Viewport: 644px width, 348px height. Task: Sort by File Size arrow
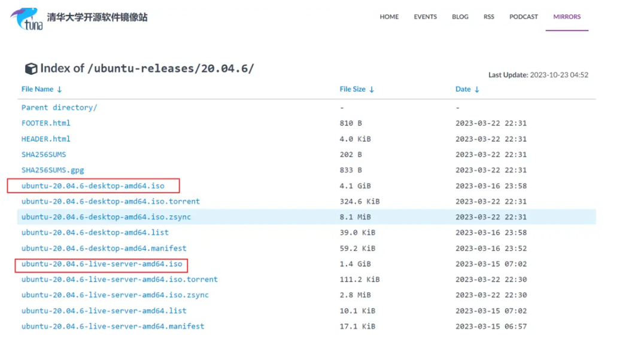(372, 90)
